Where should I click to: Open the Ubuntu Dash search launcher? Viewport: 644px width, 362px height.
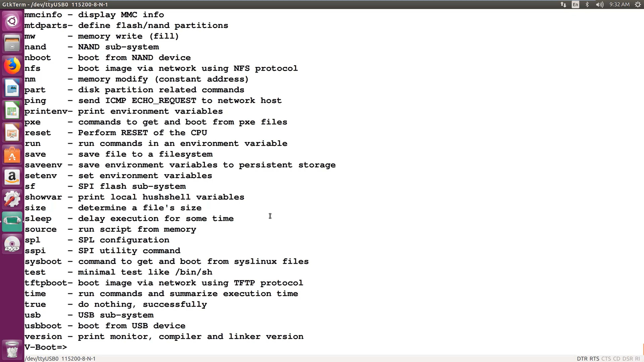click(x=12, y=21)
